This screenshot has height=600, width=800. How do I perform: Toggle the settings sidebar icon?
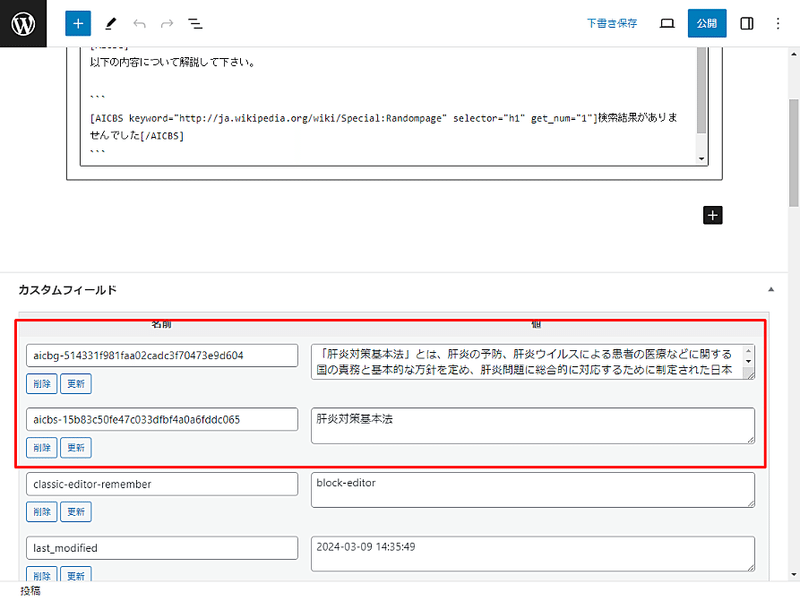click(x=746, y=23)
